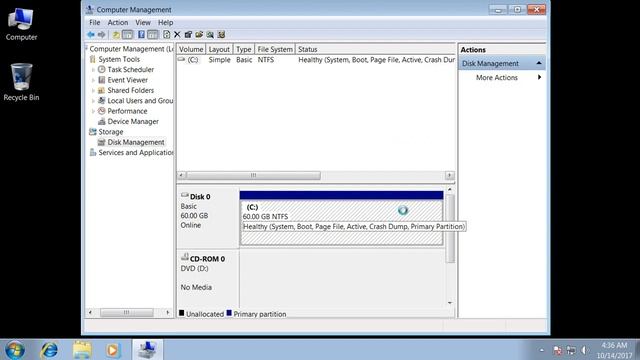The height and width of the screenshot is (360, 640).
Task: Click the CD-ROM 0 label box
Action: pyautogui.click(x=208, y=278)
